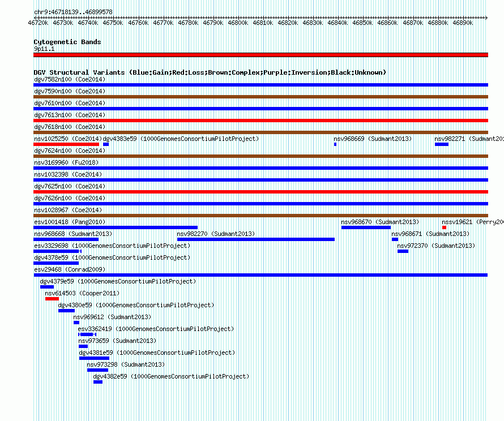Select the blue nsv968670 bar
Image resolution: width=504 pixels, height=421 pixels.
point(366,227)
